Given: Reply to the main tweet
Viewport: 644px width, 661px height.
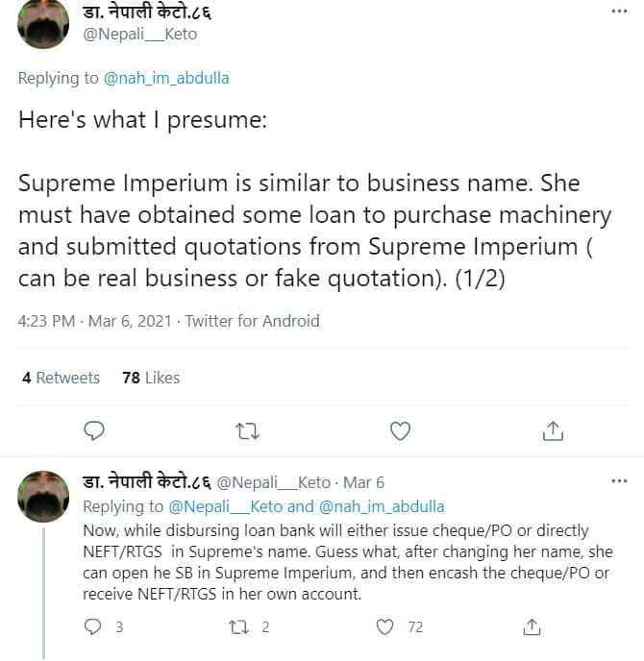Looking at the screenshot, I should click(94, 430).
